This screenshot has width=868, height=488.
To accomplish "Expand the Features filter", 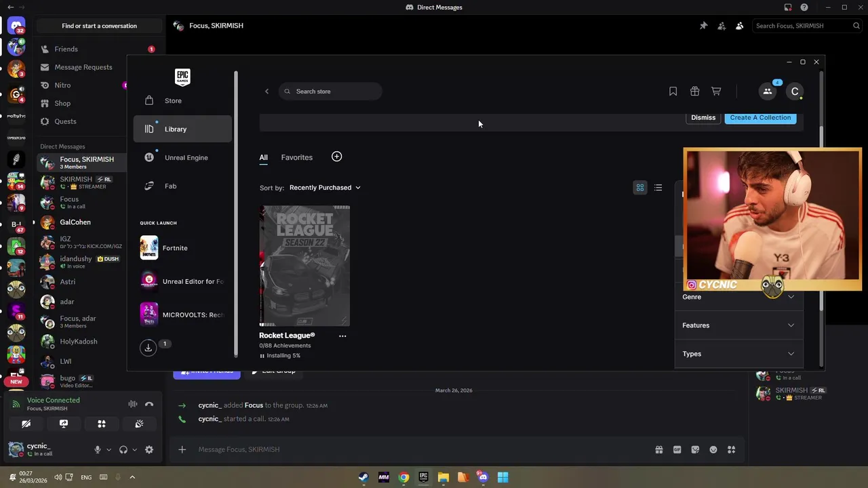I will (739, 325).
